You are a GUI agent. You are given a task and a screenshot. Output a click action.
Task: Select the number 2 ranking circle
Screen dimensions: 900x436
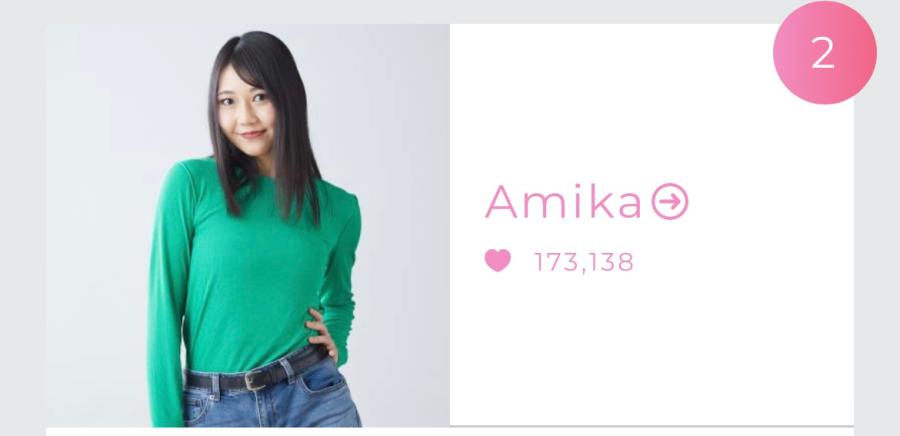(825, 52)
